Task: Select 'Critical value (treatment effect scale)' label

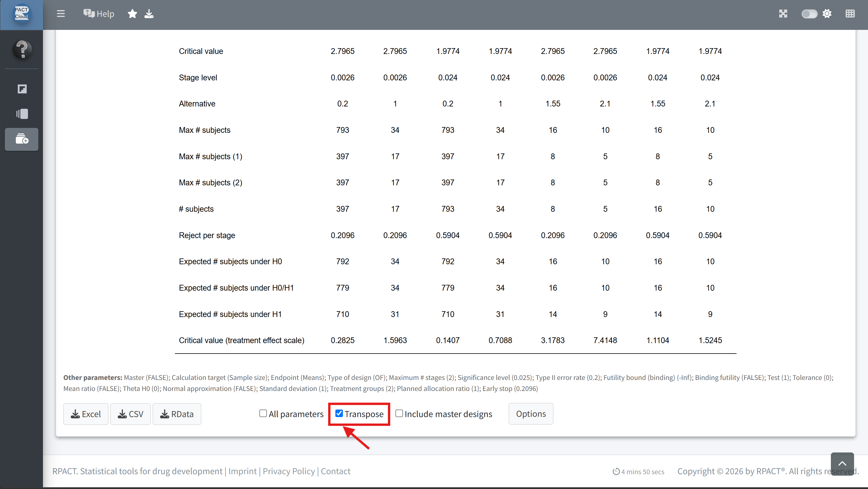Action: (x=242, y=341)
